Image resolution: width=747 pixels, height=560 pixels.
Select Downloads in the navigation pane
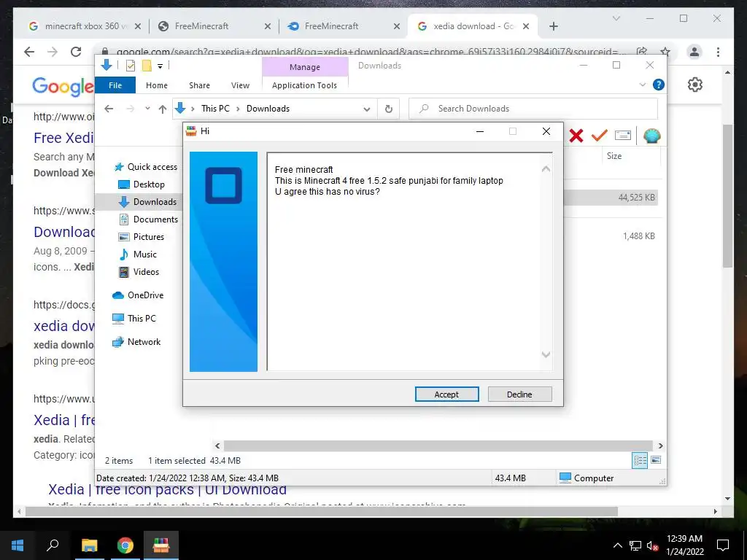pos(155,202)
